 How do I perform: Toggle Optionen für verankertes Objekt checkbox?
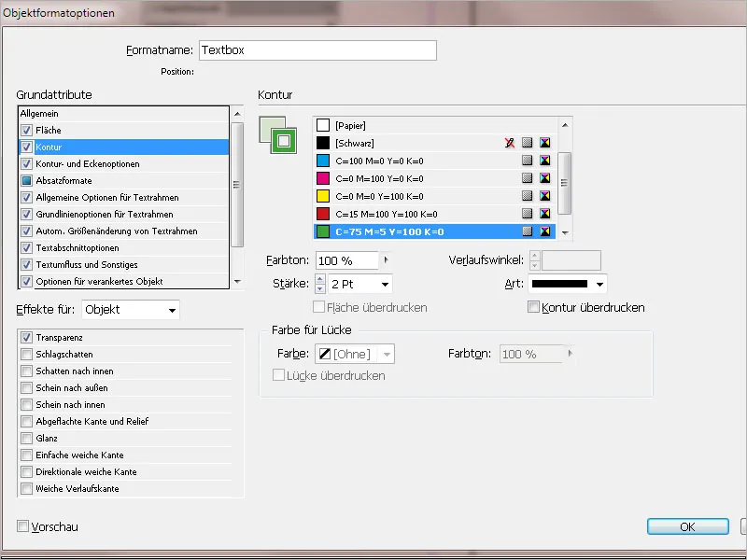coord(27,282)
